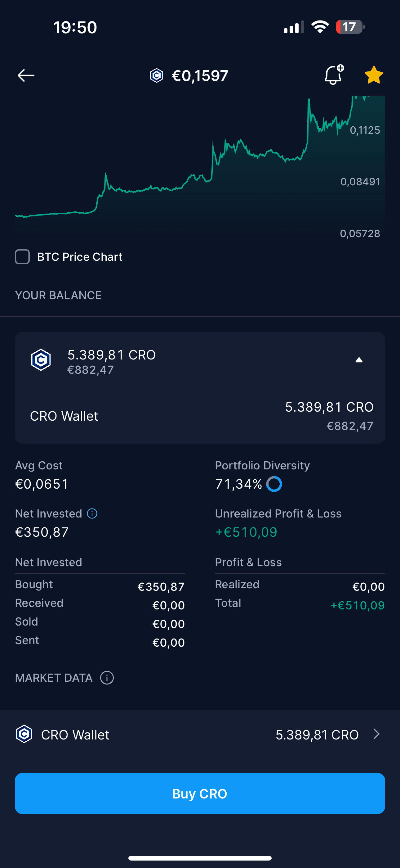The image size is (400, 868).
Task: Tap the BTC Price Chart label
Action: [x=80, y=257]
